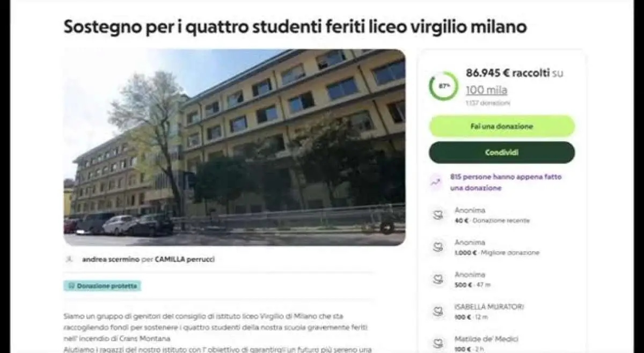Click the next image arrow on campaign photo
Screen dimensions: 644x353
[387, 227]
